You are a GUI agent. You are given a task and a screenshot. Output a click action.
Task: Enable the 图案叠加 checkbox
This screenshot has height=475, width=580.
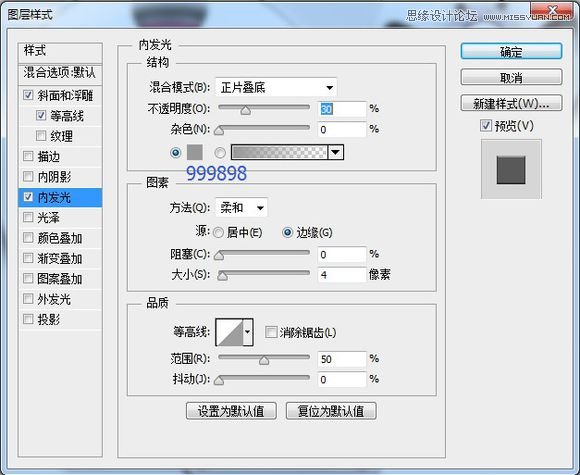pos(28,278)
